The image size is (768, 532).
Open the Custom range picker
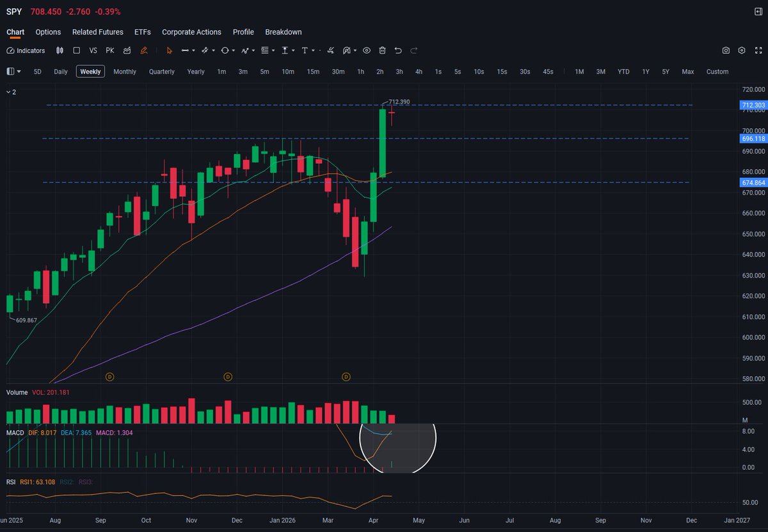[717, 72]
